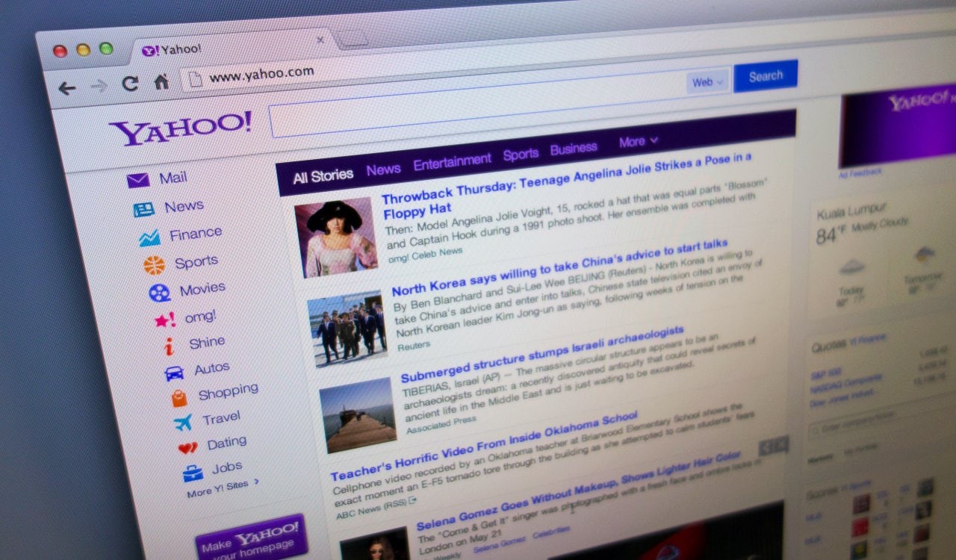Reload the page with refresh icon

(x=130, y=84)
